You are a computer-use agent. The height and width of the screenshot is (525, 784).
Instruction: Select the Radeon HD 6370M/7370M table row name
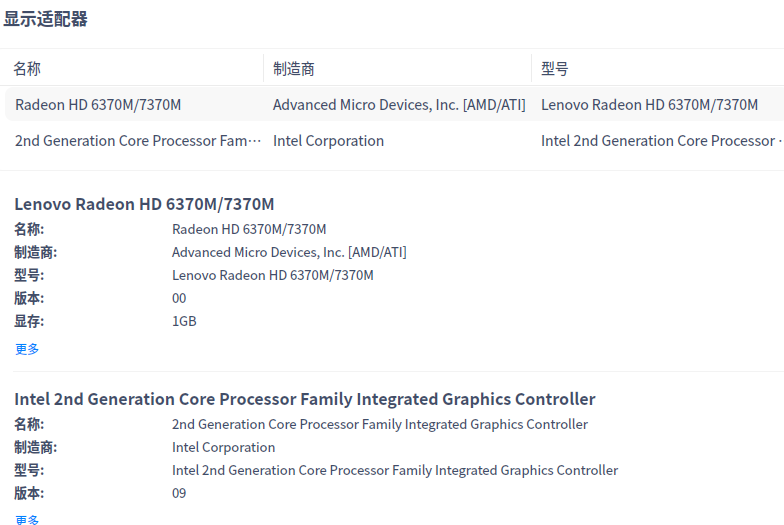pos(98,105)
